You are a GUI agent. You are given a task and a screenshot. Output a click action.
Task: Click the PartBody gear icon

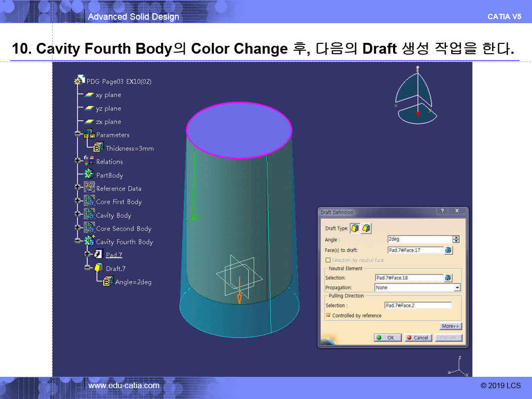[x=89, y=175]
